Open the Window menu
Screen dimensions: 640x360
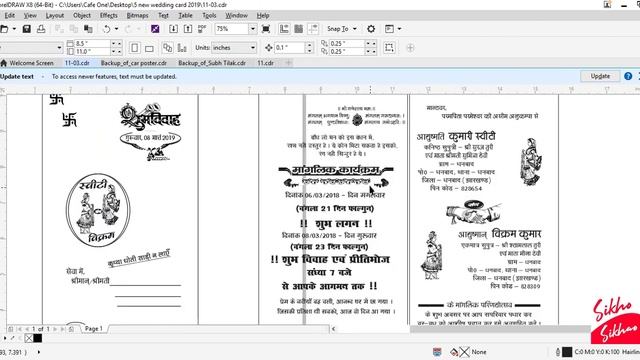pos(236,16)
